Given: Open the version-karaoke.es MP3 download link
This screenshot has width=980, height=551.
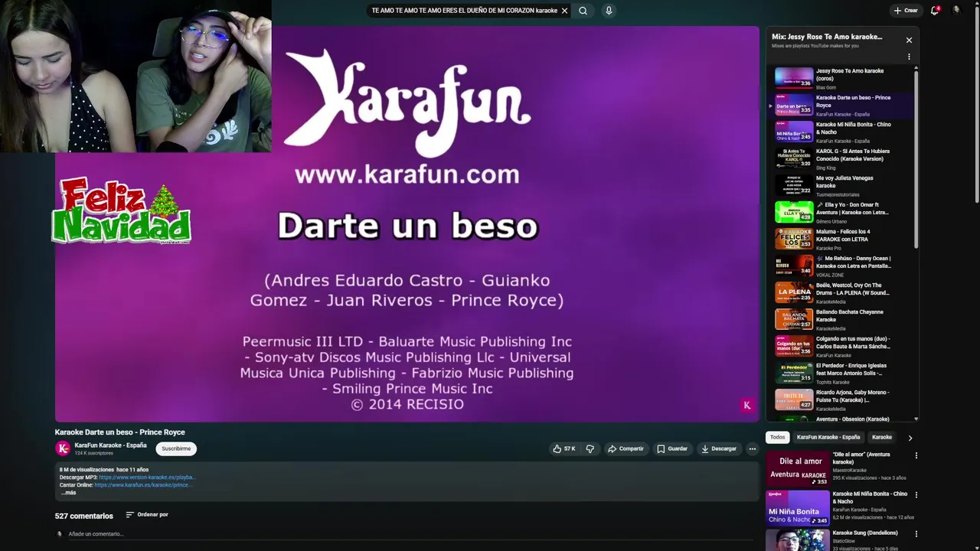Looking at the screenshot, I should pyautogui.click(x=147, y=478).
